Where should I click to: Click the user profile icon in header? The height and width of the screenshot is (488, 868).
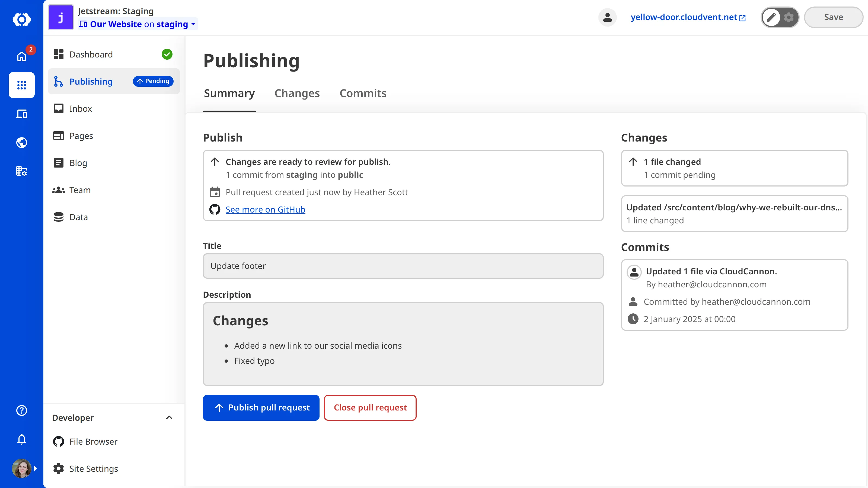click(607, 17)
